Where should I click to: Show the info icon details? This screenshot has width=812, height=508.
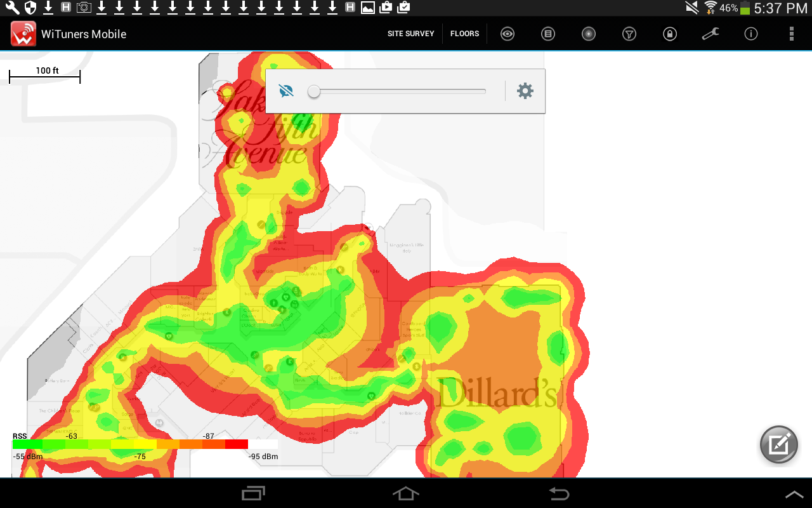pos(751,34)
